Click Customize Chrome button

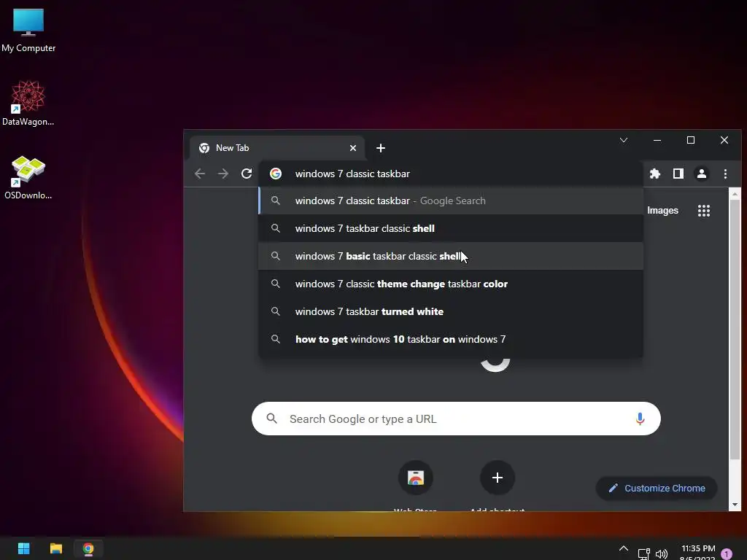pos(657,488)
